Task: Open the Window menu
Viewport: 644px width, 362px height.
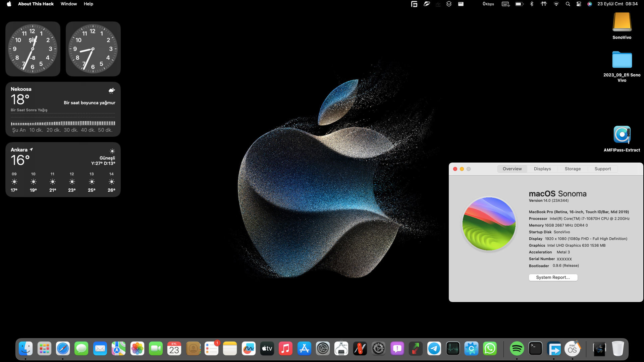Action: coord(69,4)
